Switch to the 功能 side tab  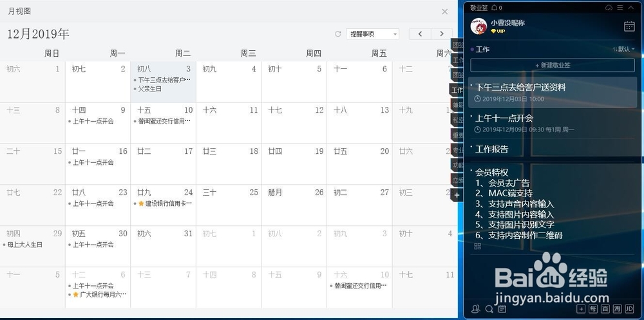(x=457, y=165)
